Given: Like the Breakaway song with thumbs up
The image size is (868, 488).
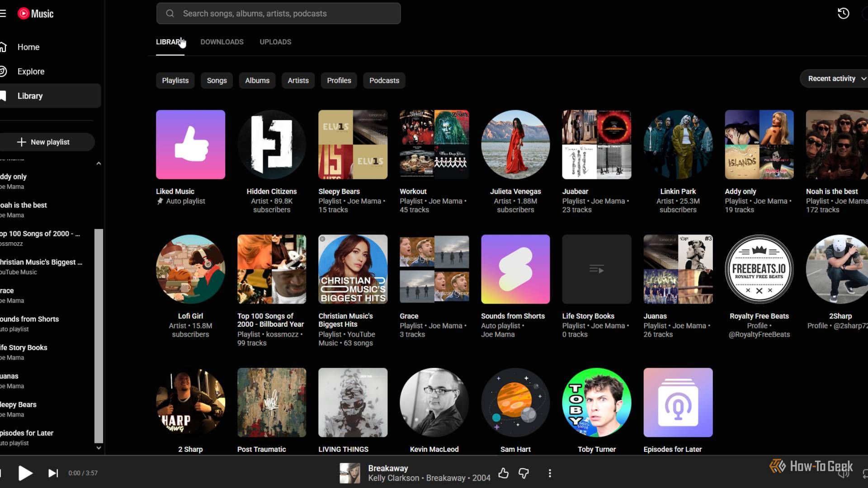Looking at the screenshot, I should click(503, 473).
